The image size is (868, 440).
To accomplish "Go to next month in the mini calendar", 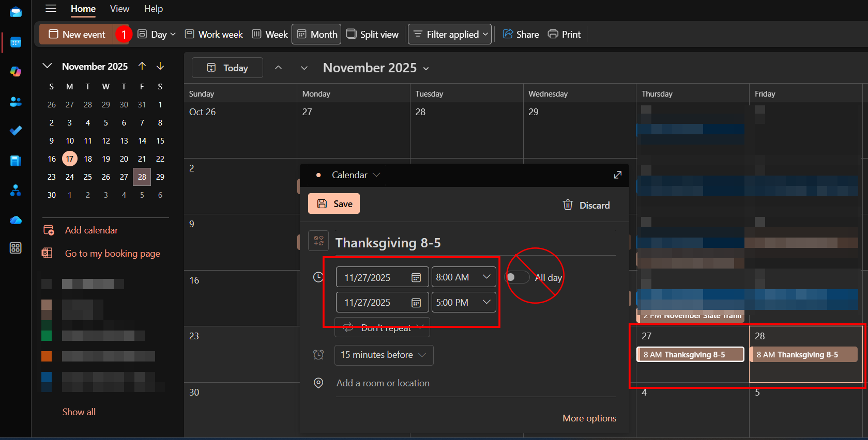I will tap(160, 66).
